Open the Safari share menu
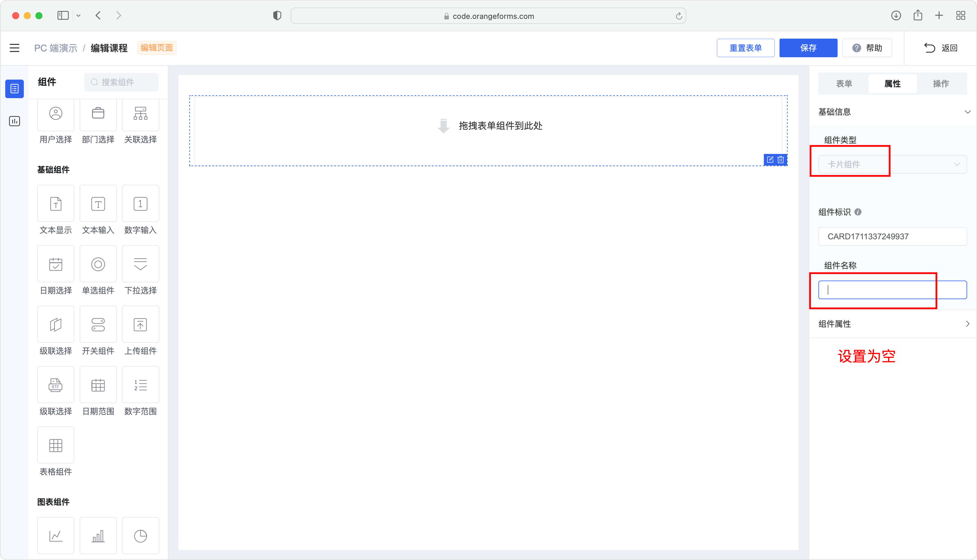This screenshot has width=977, height=560. click(x=918, y=15)
